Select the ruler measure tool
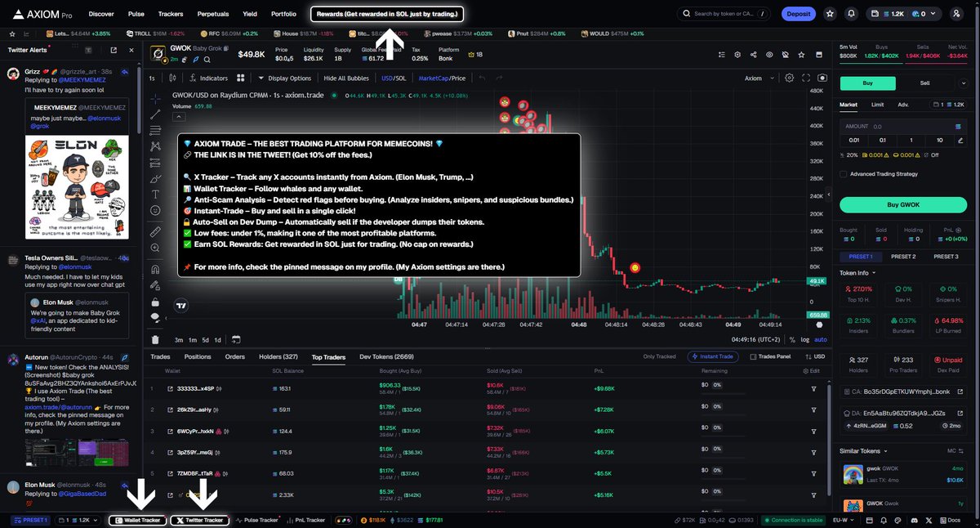The height and width of the screenshot is (528, 980). (155, 232)
